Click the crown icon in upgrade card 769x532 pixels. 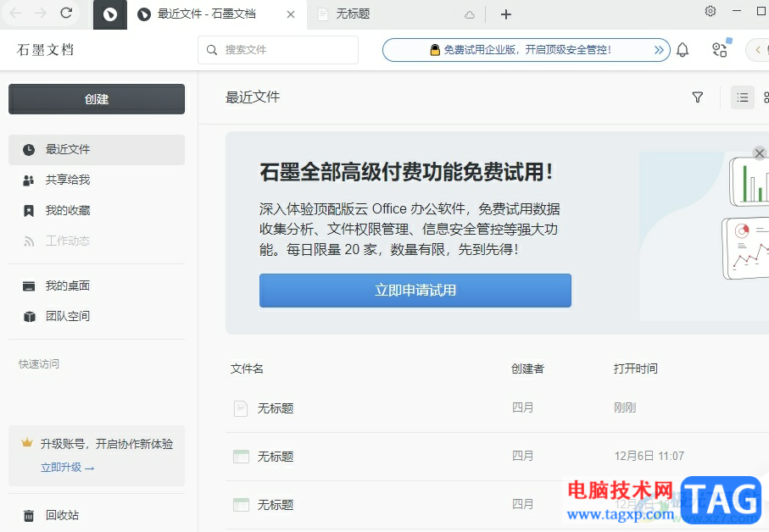pyautogui.click(x=27, y=443)
